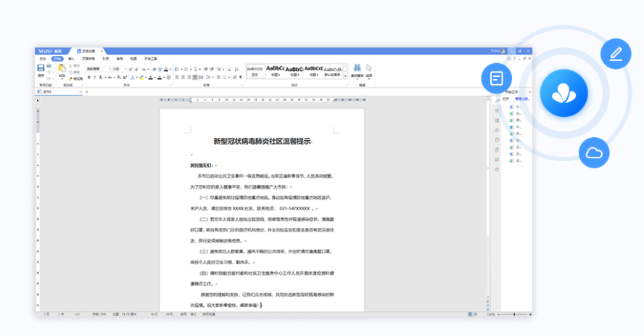Toggle bold formatting

click(88, 77)
